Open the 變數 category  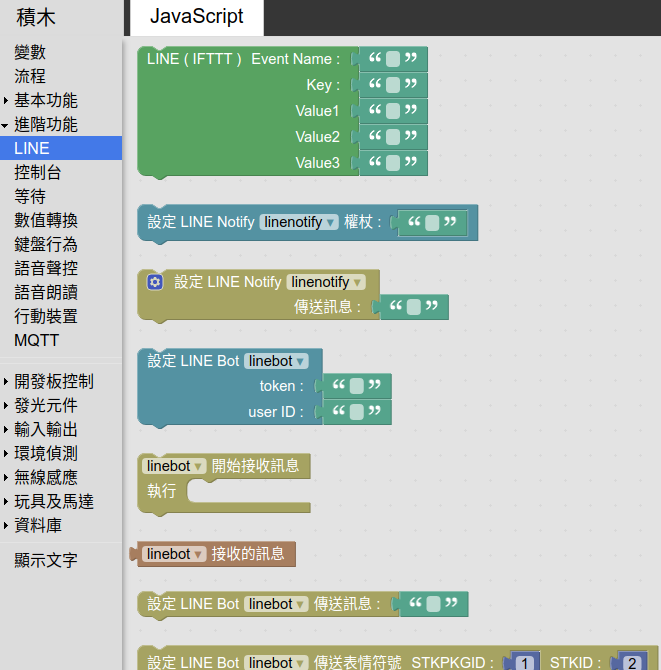[30, 52]
